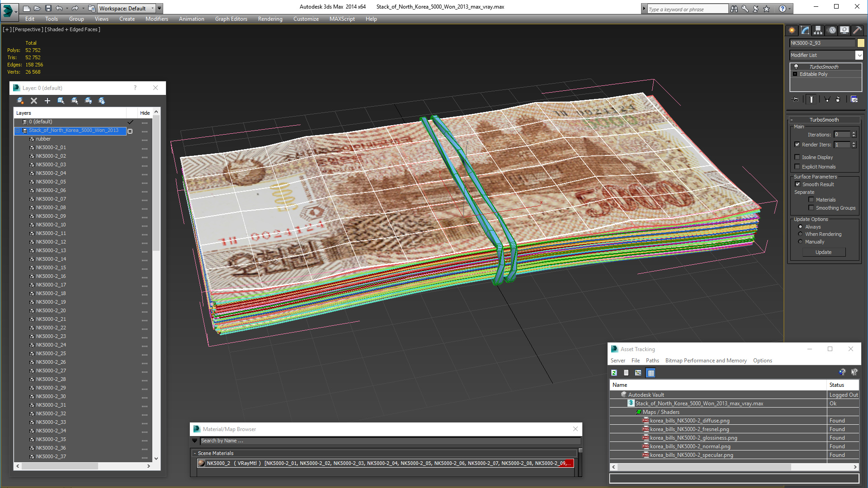The width and height of the screenshot is (868, 488).
Task: Open Bitmap Performance and Memory menu
Action: [706, 361]
